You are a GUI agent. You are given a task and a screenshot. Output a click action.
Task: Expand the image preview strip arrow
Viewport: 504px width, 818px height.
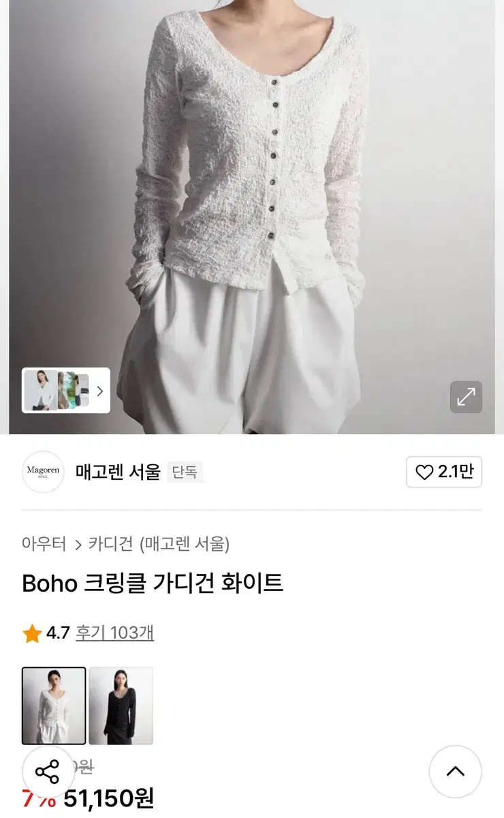(99, 391)
